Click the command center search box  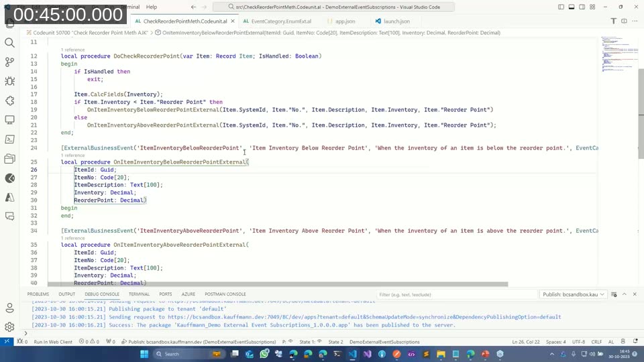coord(333,7)
